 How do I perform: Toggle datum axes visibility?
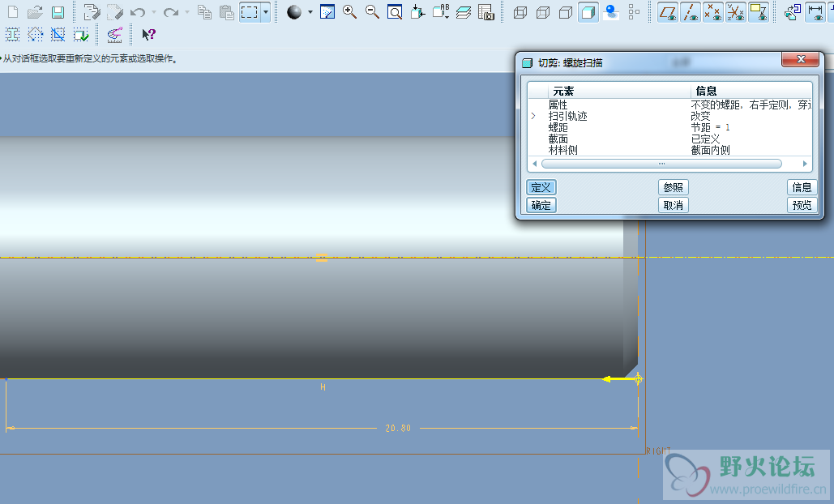pyautogui.click(x=691, y=11)
